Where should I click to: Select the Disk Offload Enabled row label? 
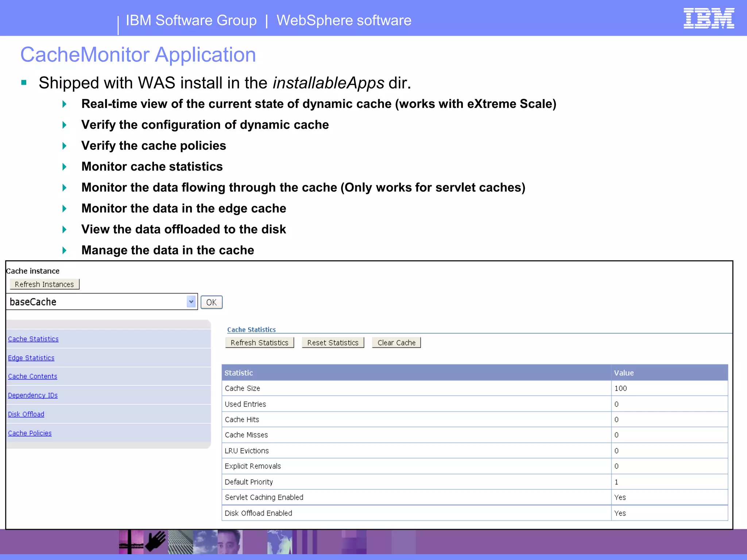click(x=259, y=513)
